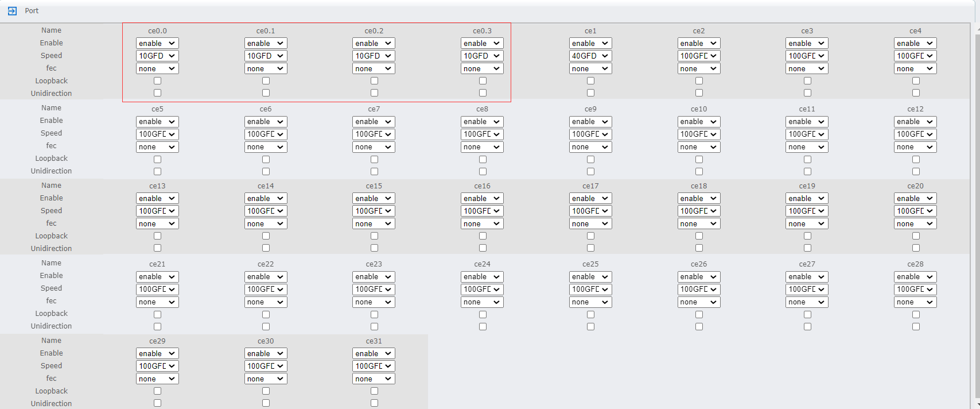Check Unidirection for port ce0.3
This screenshot has width=980, height=409.
[x=483, y=93]
